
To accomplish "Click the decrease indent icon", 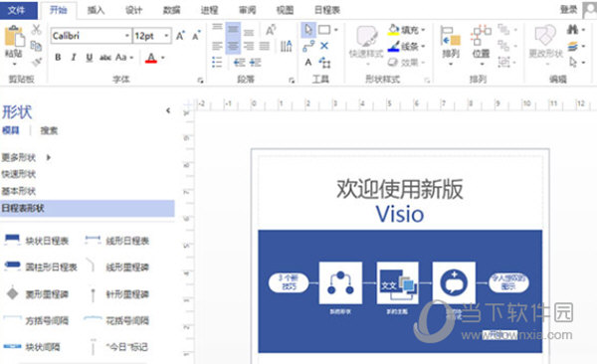I will coord(239,62).
